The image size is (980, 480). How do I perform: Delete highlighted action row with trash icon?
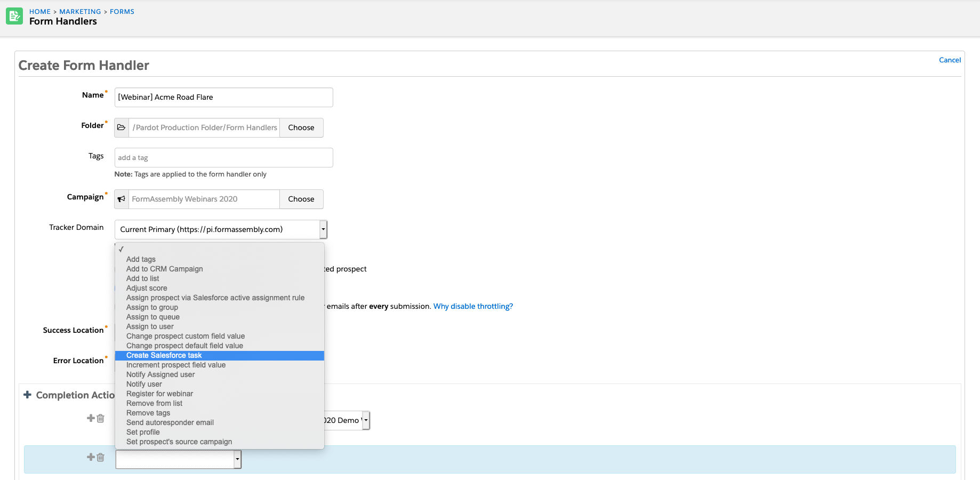click(x=100, y=457)
